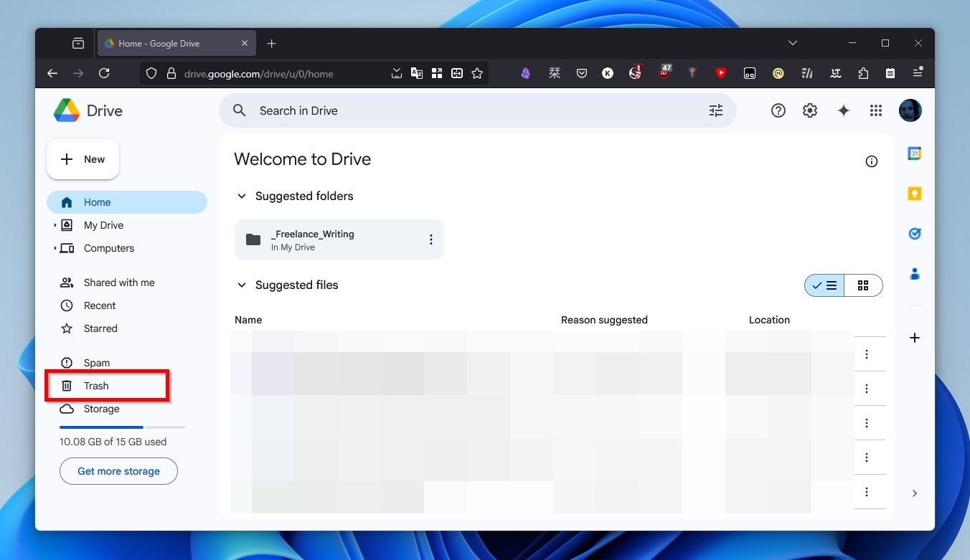Open _Freelance_Writing folder card

[x=339, y=239]
